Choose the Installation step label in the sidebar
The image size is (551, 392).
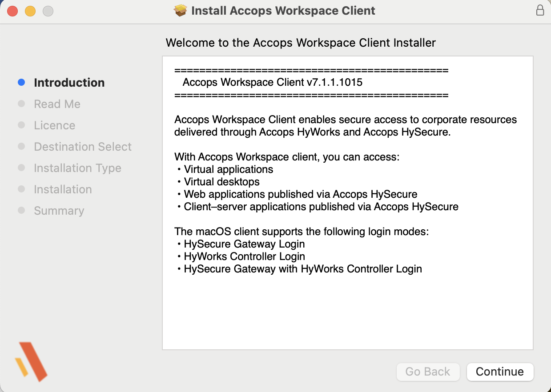click(x=63, y=189)
